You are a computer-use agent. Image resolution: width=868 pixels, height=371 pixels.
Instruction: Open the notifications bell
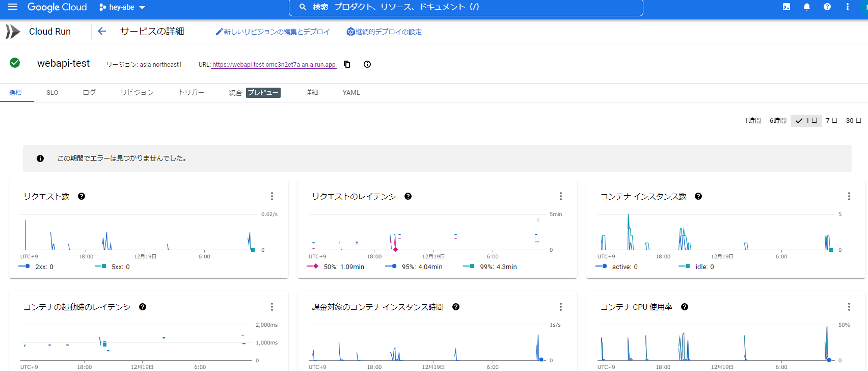coord(807,7)
